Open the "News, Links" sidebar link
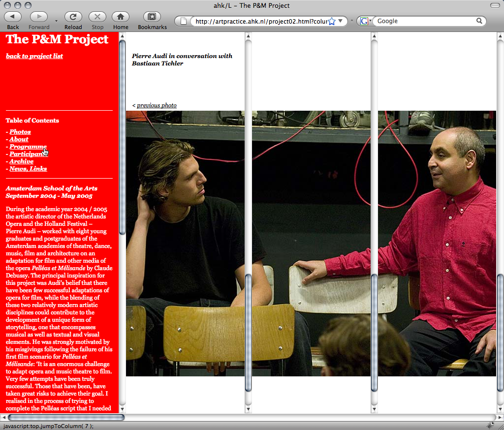The height and width of the screenshot is (430, 504). pos(28,169)
